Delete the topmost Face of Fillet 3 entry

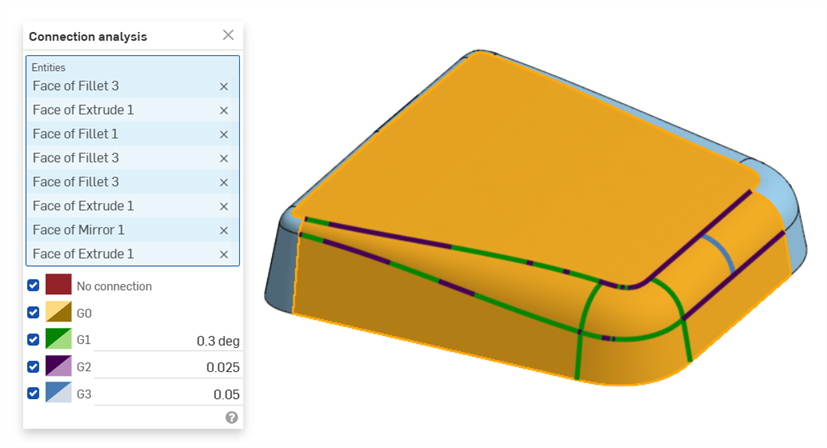tap(224, 86)
